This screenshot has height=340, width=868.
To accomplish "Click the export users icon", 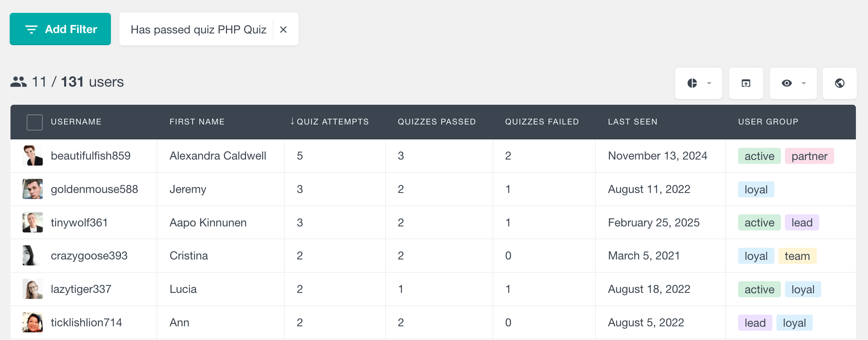I will [x=746, y=83].
